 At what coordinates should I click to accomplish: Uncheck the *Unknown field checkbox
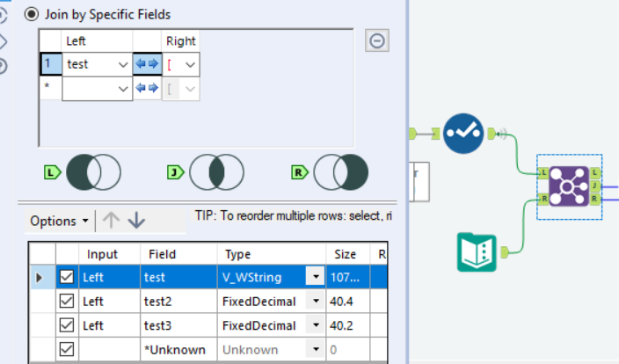[x=67, y=349]
